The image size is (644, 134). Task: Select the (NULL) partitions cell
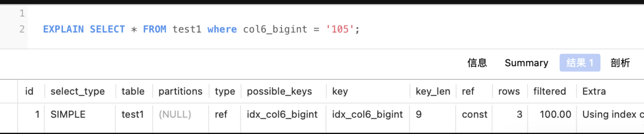(x=175, y=114)
